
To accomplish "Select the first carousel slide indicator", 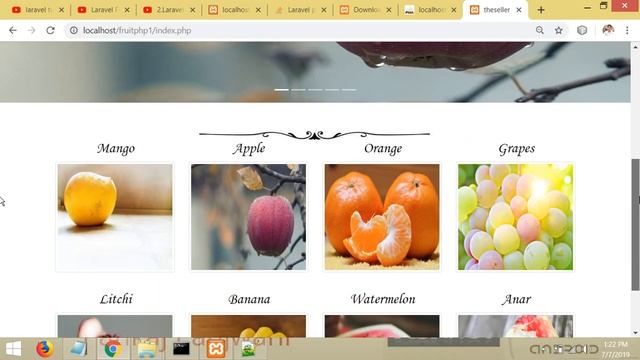I will tap(281, 89).
